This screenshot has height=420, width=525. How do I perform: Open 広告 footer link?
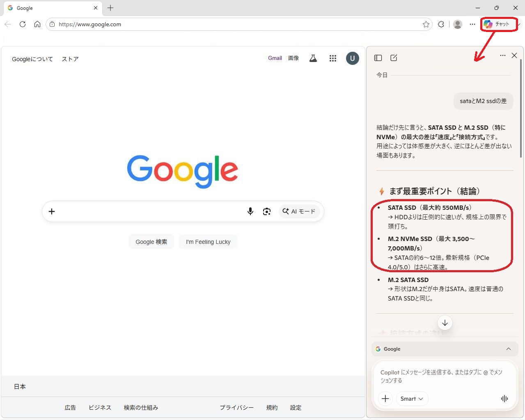(70, 408)
